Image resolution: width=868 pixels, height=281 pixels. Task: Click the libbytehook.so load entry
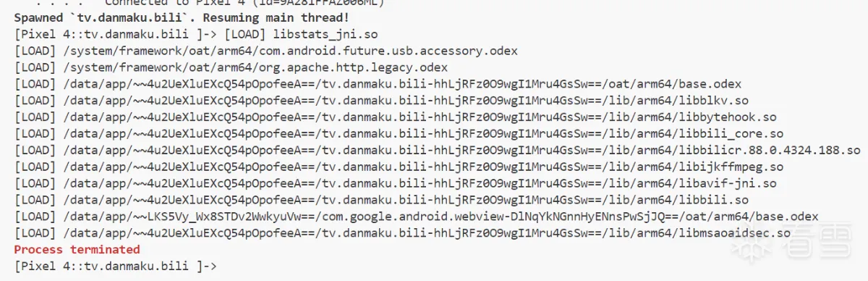pyautogui.click(x=395, y=117)
